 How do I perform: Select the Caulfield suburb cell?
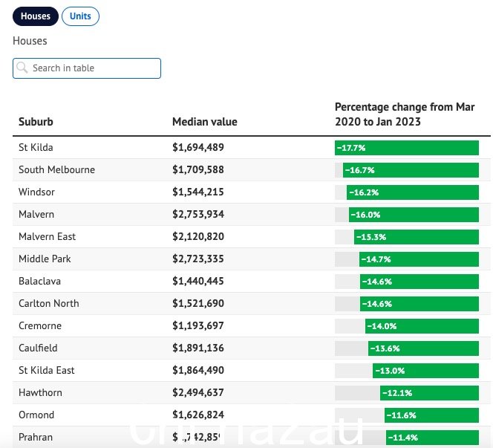click(x=38, y=348)
